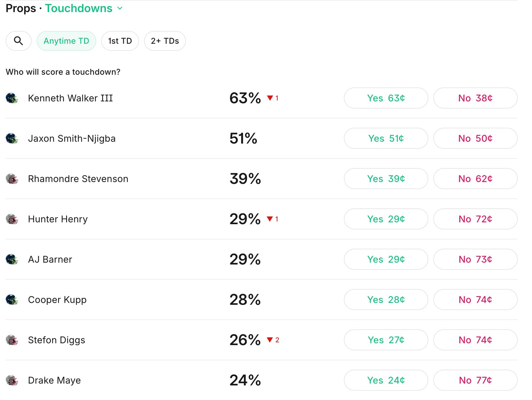Choose Yes 39¢ for Rhamondre Stevenson
The height and width of the screenshot is (400, 532).
pyautogui.click(x=386, y=179)
